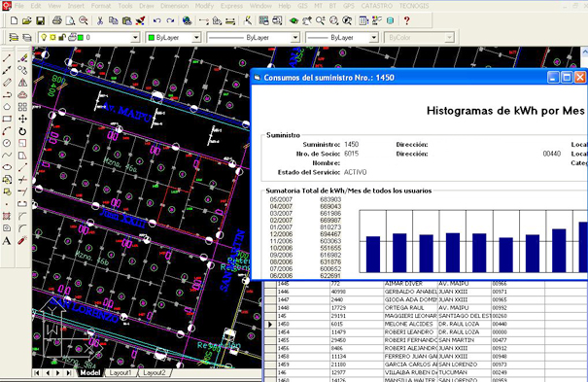Select the Explode modify tool

click(x=22, y=240)
